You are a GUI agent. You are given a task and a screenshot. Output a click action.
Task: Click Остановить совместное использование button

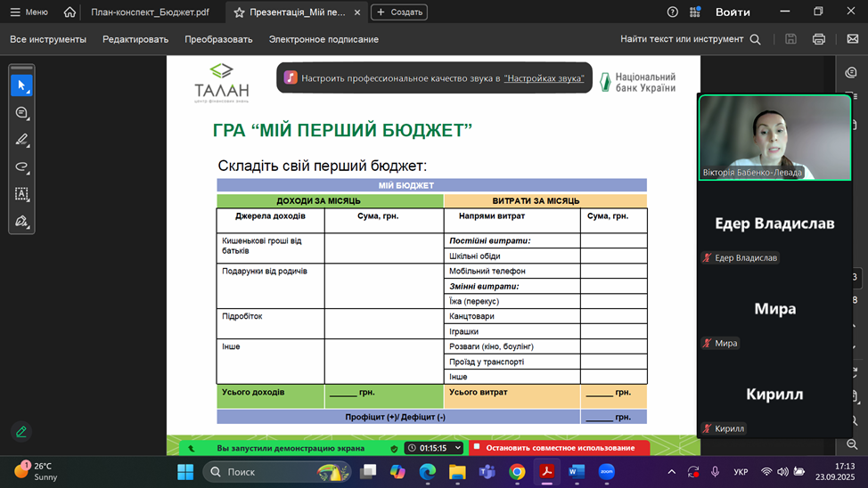click(x=559, y=448)
